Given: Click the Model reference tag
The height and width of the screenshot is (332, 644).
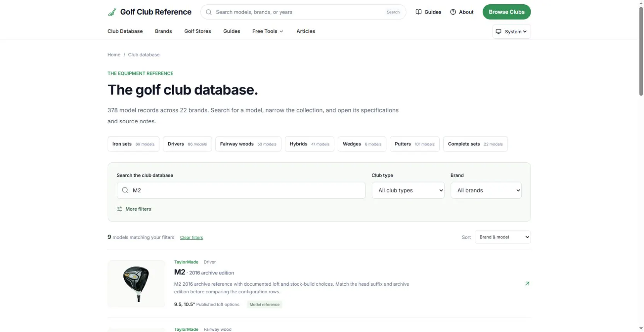Looking at the screenshot, I should pyautogui.click(x=265, y=305).
